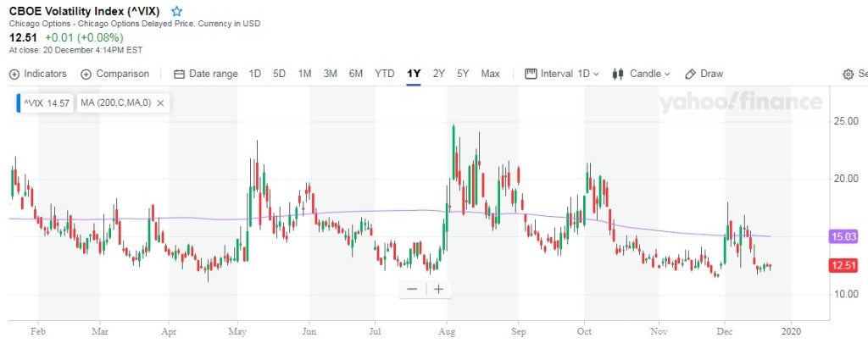Click the Comparison plus icon
The width and height of the screenshot is (868, 349).
86,74
